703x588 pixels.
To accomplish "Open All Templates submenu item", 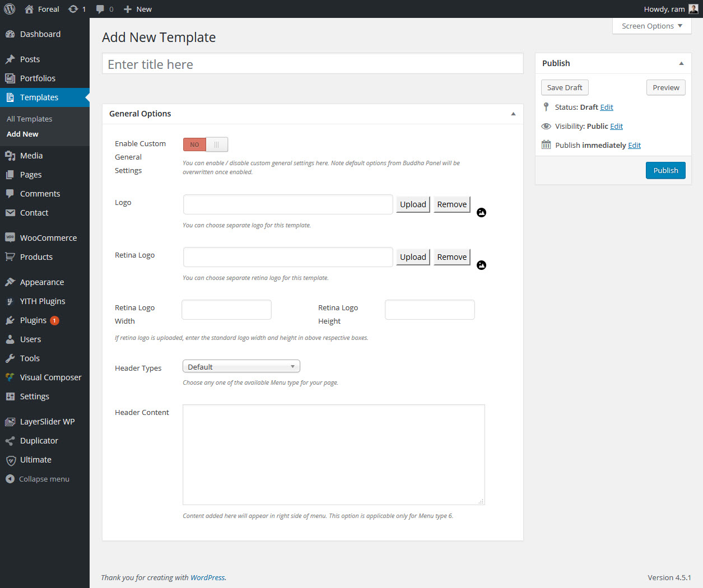I will coord(29,119).
